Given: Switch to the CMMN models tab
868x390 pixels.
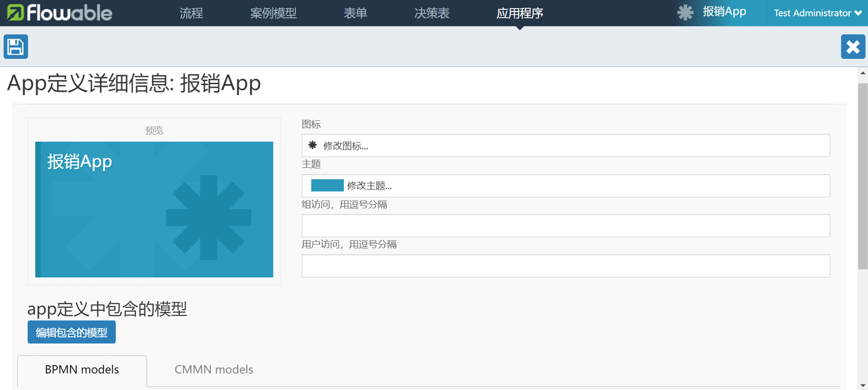Looking at the screenshot, I should click(x=213, y=369).
